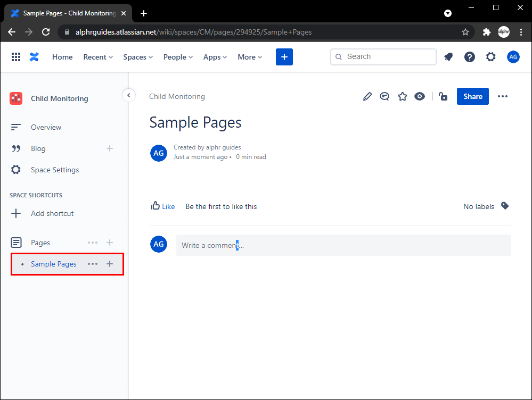
Task: Open the Help question mark icon
Action: (469, 57)
